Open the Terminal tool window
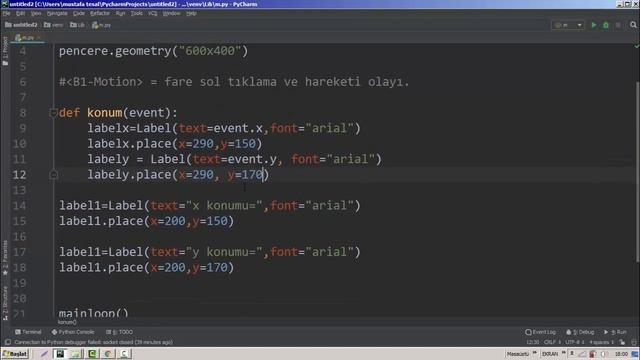Image resolution: width=640 pixels, height=360 pixels. 28,332
